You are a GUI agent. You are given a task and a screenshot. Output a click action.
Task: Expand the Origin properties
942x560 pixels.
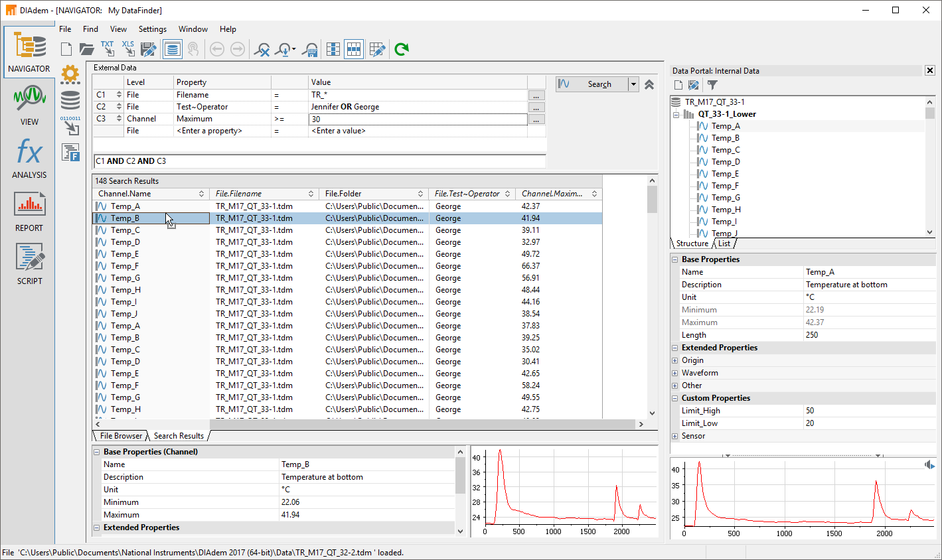675,361
